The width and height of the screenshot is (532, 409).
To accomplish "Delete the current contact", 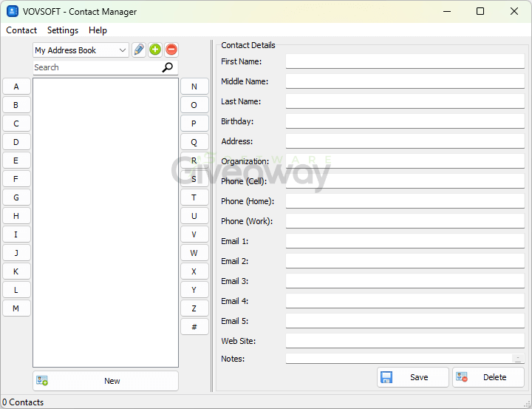I will coord(488,377).
